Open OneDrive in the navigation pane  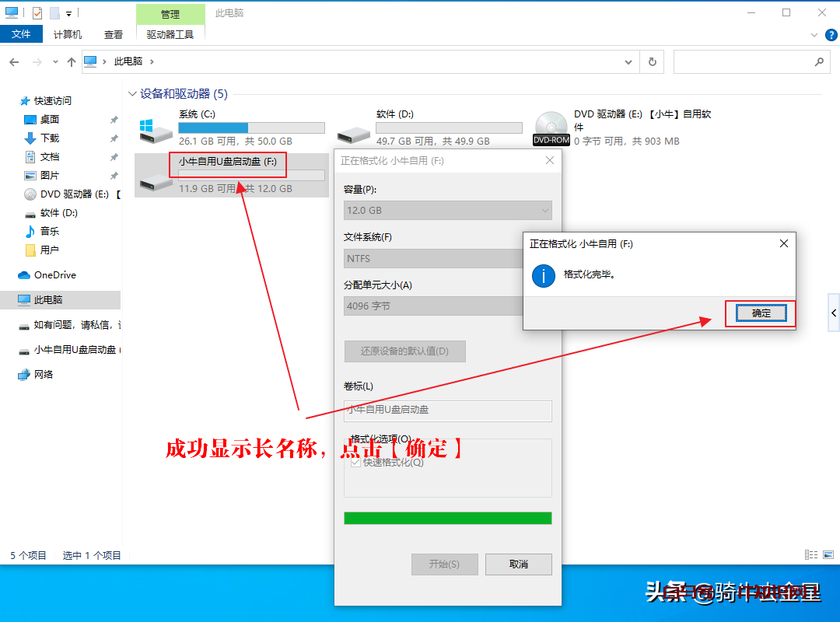(54, 274)
